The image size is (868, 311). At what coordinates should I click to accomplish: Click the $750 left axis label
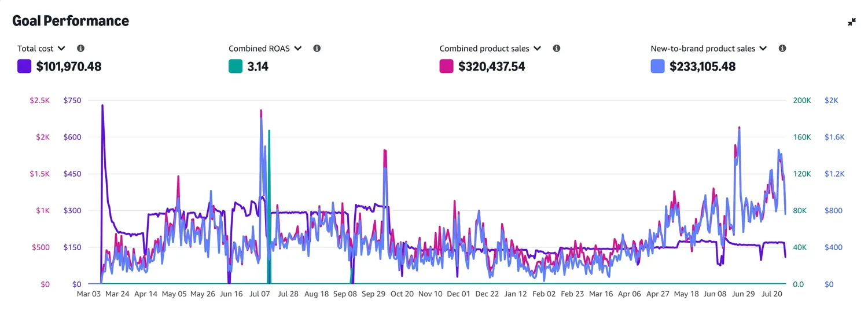(72, 100)
